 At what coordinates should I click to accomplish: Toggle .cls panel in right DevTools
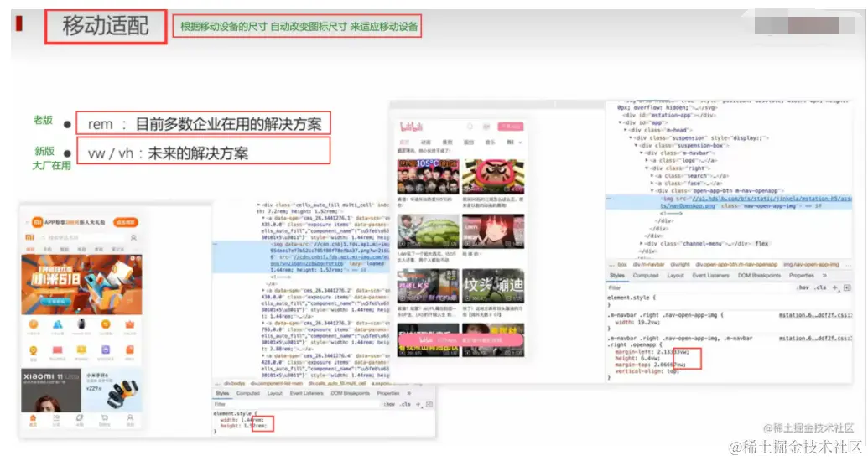821,287
